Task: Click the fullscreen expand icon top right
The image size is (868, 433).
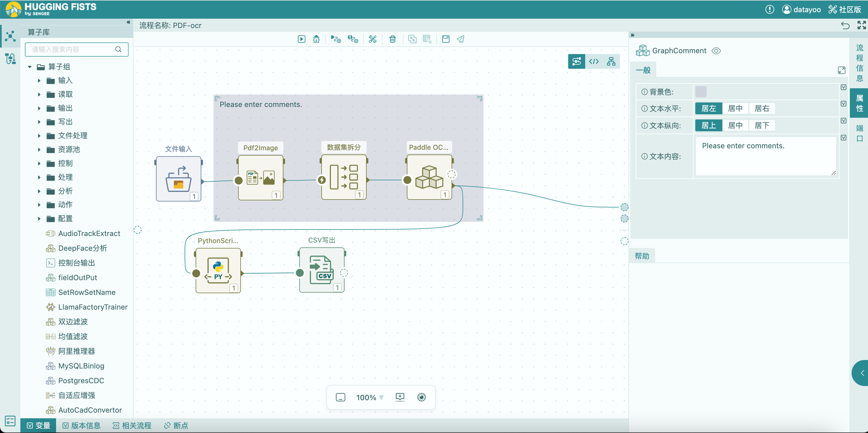Action: click(x=861, y=25)
